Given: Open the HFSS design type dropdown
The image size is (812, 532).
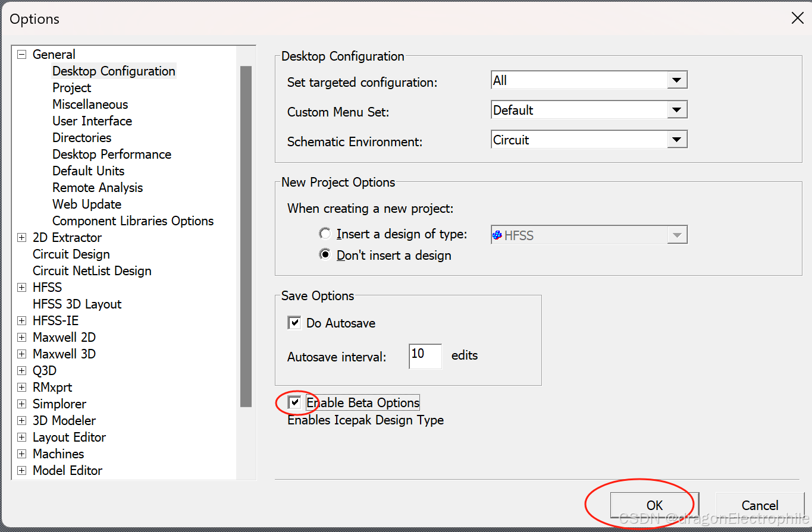Looking at the screenshot, I should click(x=676, y=235).
